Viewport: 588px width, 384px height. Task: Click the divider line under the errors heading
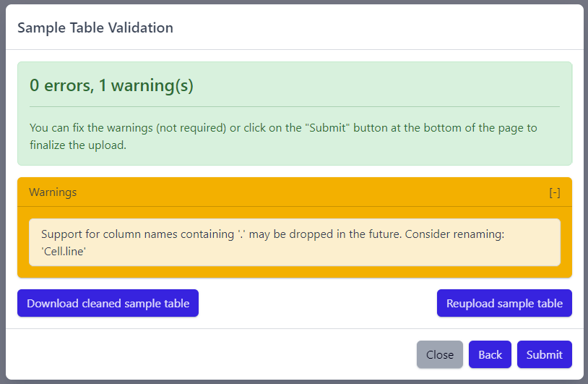click(x=294, y=107)
